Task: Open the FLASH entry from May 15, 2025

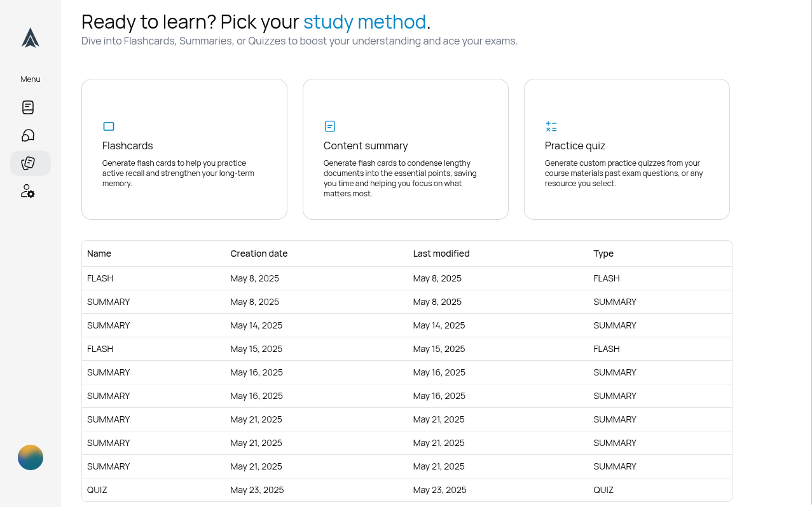Action: click(x=100, y=349)
